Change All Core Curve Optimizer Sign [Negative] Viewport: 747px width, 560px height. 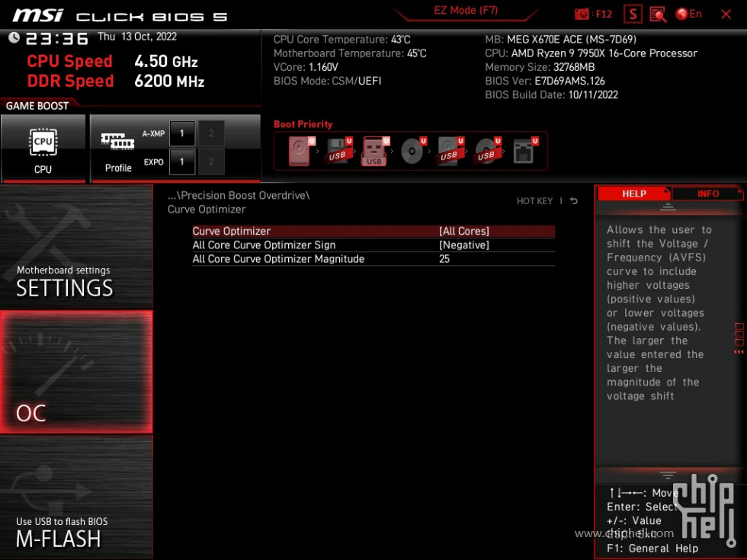pos(373,245)
